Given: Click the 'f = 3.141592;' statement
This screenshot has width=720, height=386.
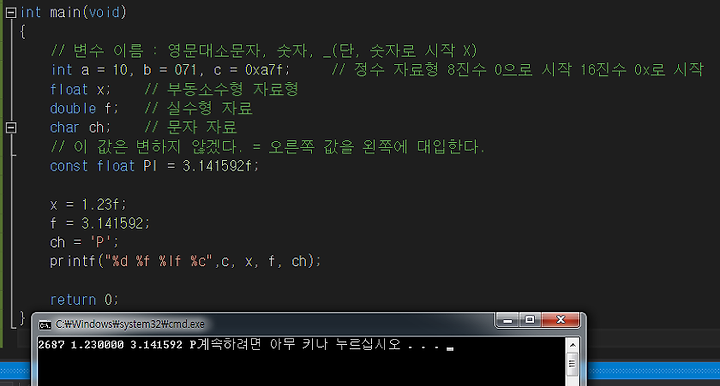Looking at the screenshot, I should coord(100,223).
